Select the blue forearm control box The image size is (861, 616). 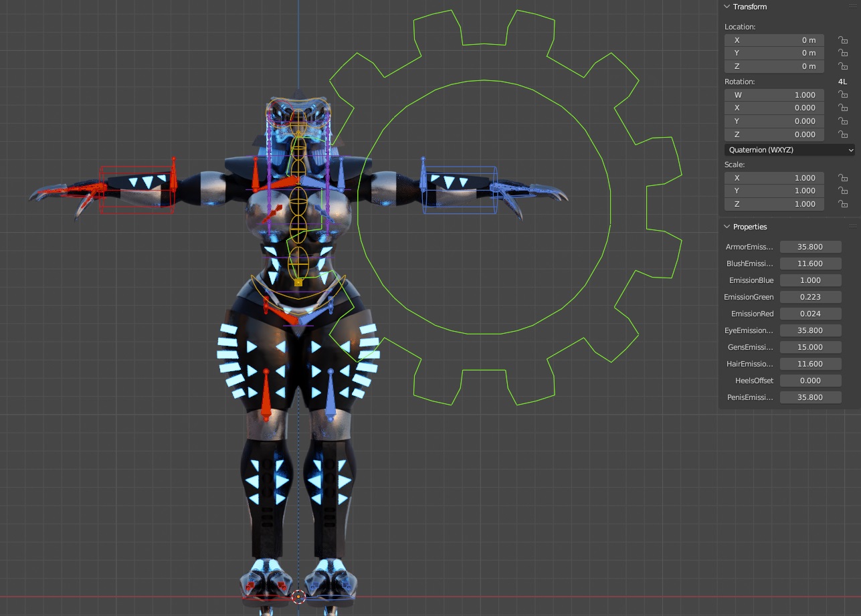pos(460,191)
